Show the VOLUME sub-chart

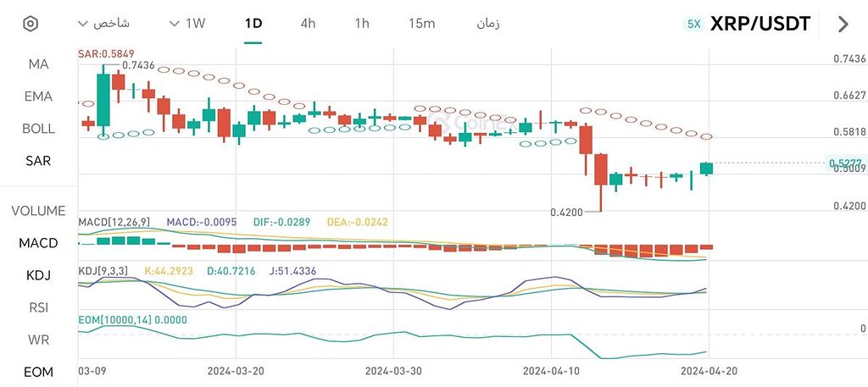click(38, 211)
